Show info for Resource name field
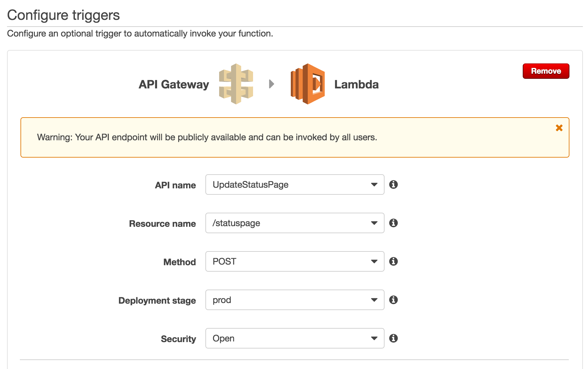This screenshot has width=588, height=369. 393,223
